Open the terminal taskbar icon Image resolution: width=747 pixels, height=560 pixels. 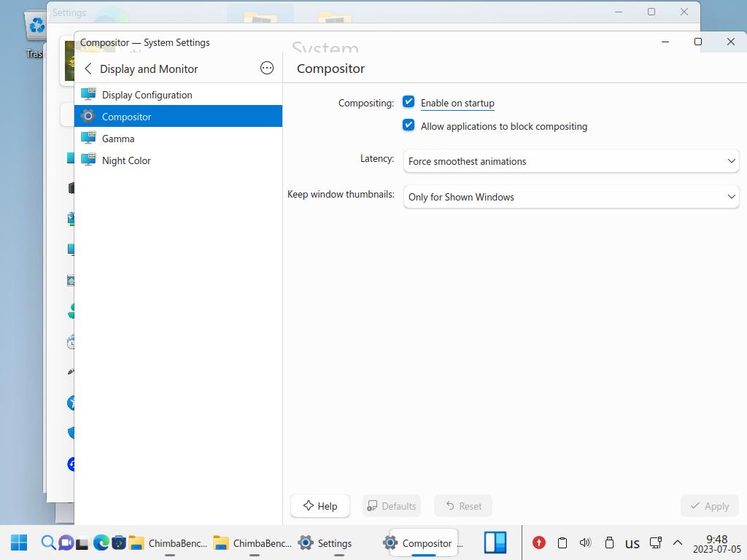(x=82, y=542)
